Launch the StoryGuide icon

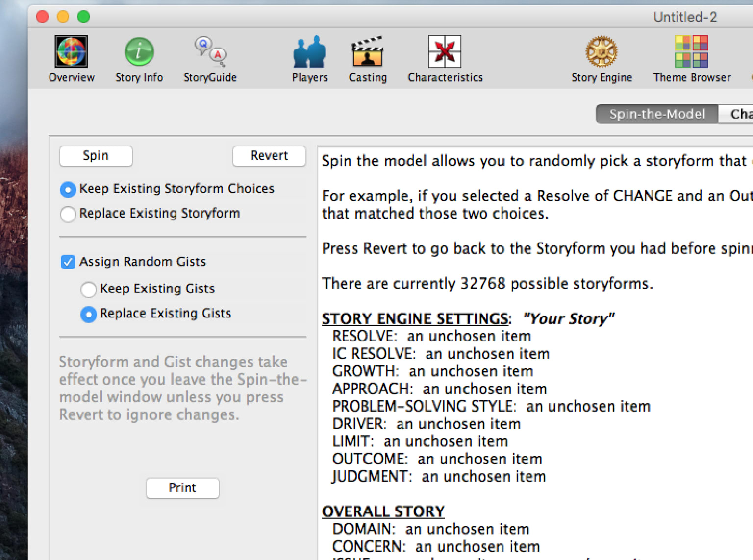click(210, 51)
